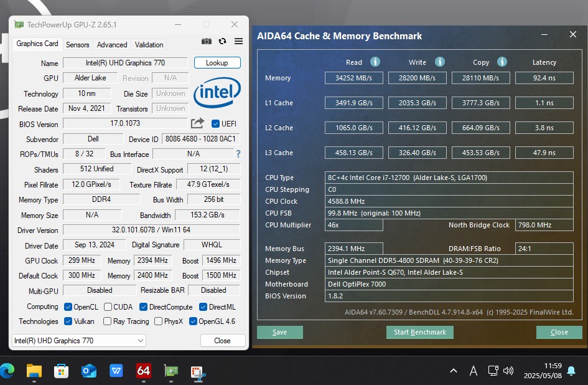Click the Memory Write value 28200 MB/s
The height and width of the screenshot is (385, 588).
[417, 78]
